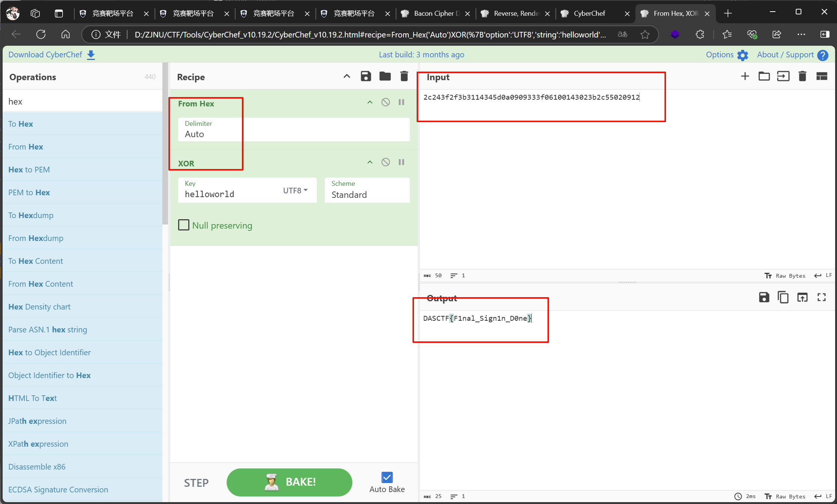
Task: Open folder as input
Action: (764, 76)
